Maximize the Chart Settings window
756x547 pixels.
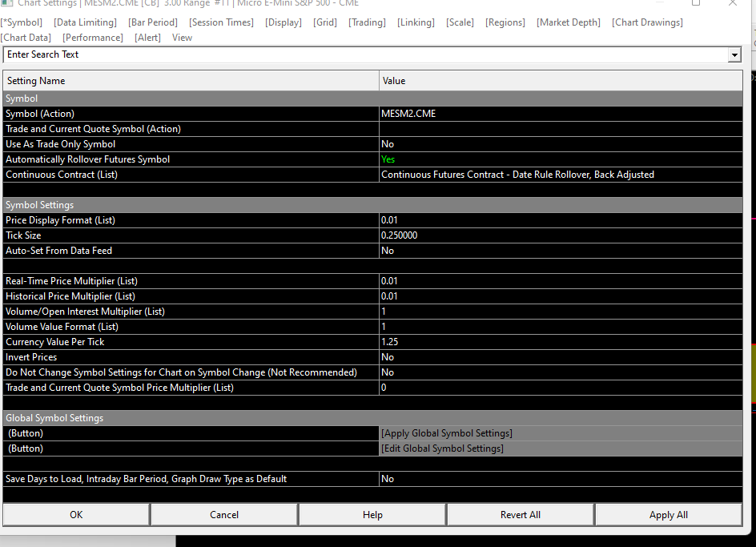point(696,3)
